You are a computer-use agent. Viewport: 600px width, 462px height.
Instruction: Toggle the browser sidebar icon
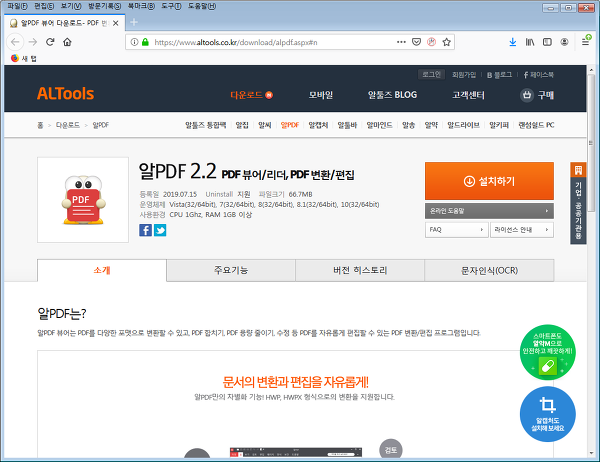click(547, 42)
